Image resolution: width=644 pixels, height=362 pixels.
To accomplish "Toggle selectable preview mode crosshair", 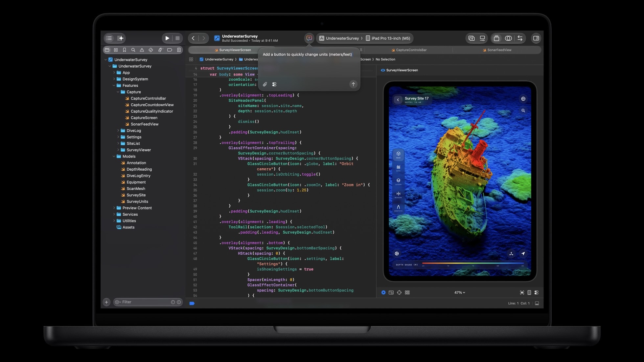I will click(x=399, y=292).
